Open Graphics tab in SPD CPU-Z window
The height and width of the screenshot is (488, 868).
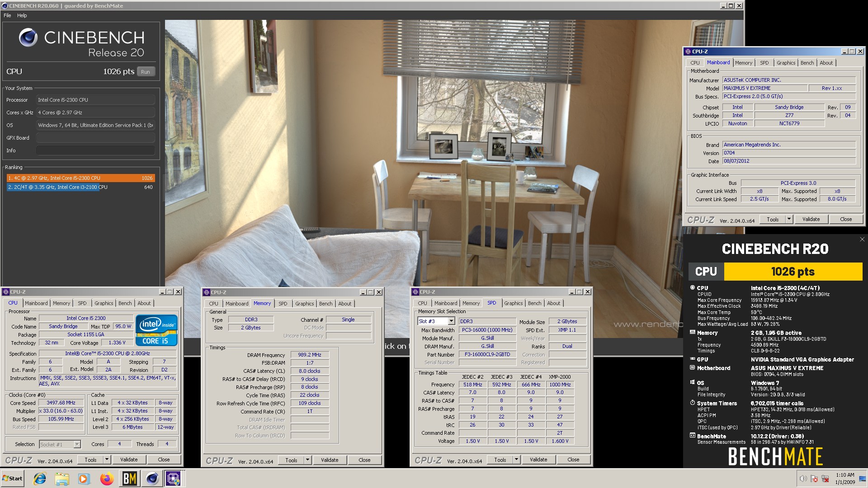click(x=513, y=303)
